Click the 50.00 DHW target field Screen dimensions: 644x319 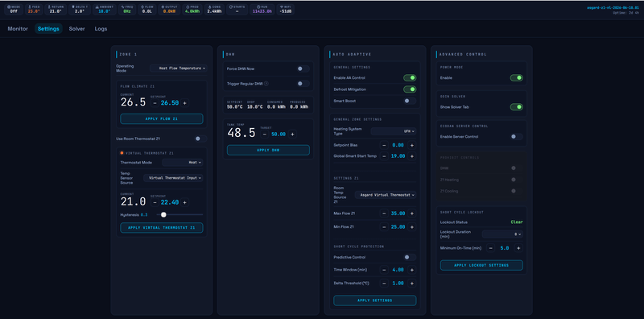click(279, 134)
